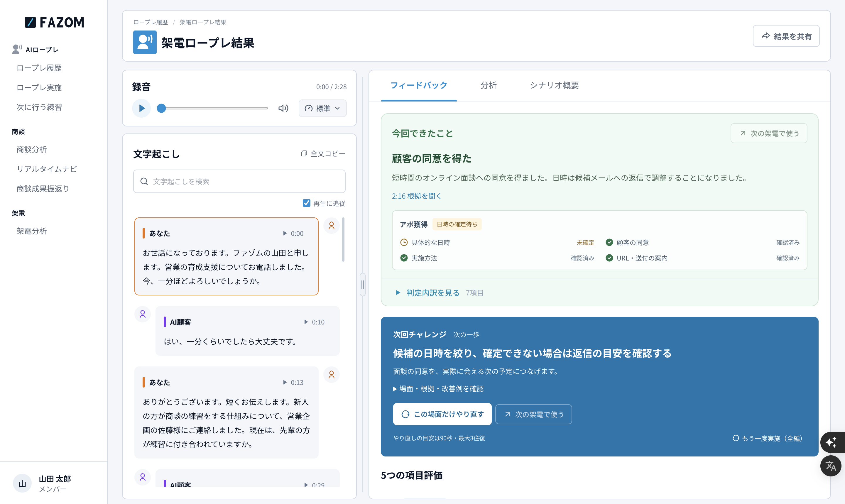The image size is (845, 504).
Task: Click もう一度実施（全編） link
Action: 768,438
